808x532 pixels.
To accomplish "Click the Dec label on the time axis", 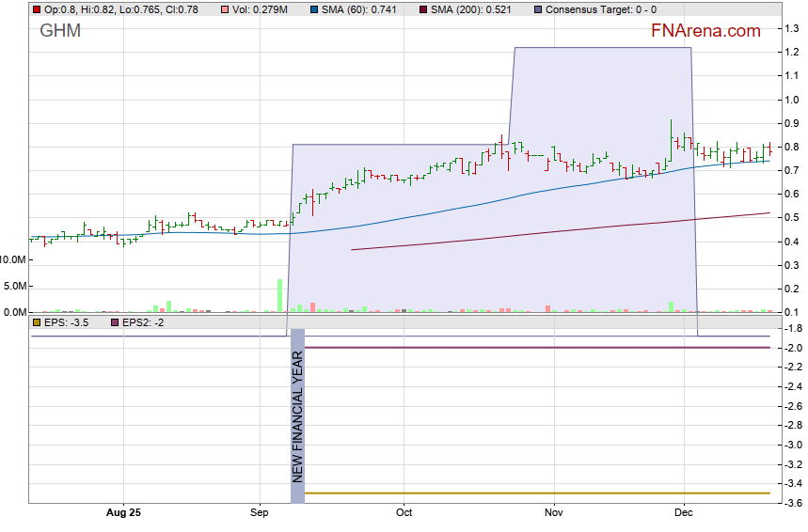I will click(x=683, y=513).
